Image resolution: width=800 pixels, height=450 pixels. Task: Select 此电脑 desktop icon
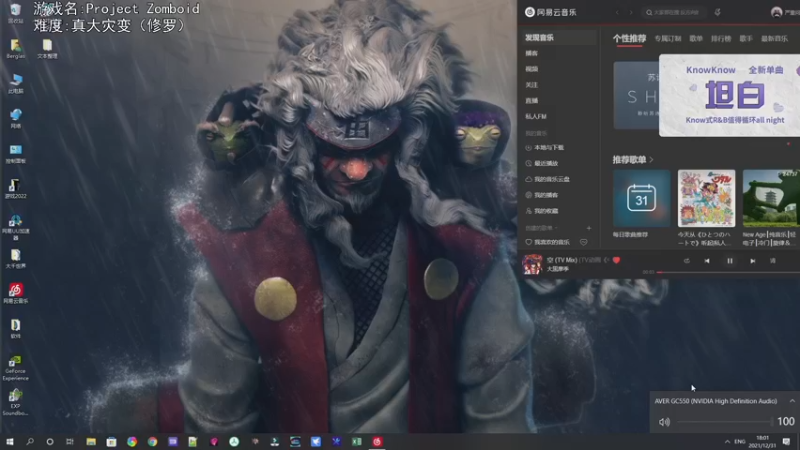(x=16, y=84)
